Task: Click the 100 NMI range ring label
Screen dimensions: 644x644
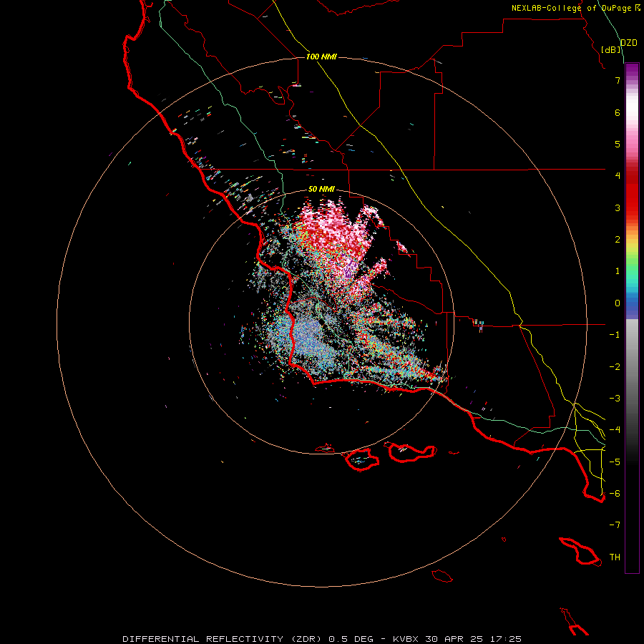Action: pos(321,57)
